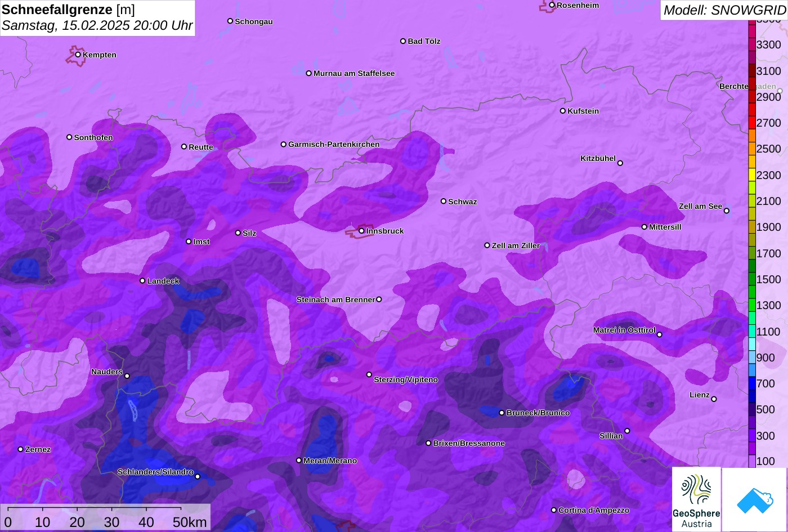
Task: Click the 'Sillian' town label
Action: coord(611,436)
